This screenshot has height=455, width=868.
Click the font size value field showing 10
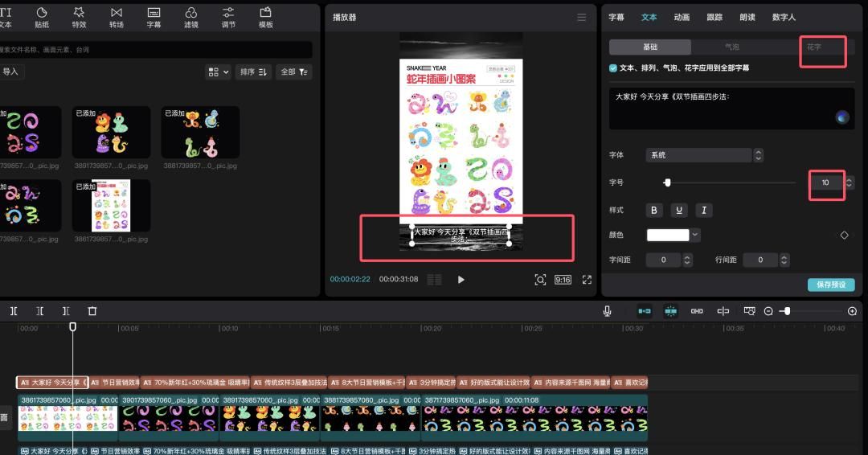[x=825, y=182]
